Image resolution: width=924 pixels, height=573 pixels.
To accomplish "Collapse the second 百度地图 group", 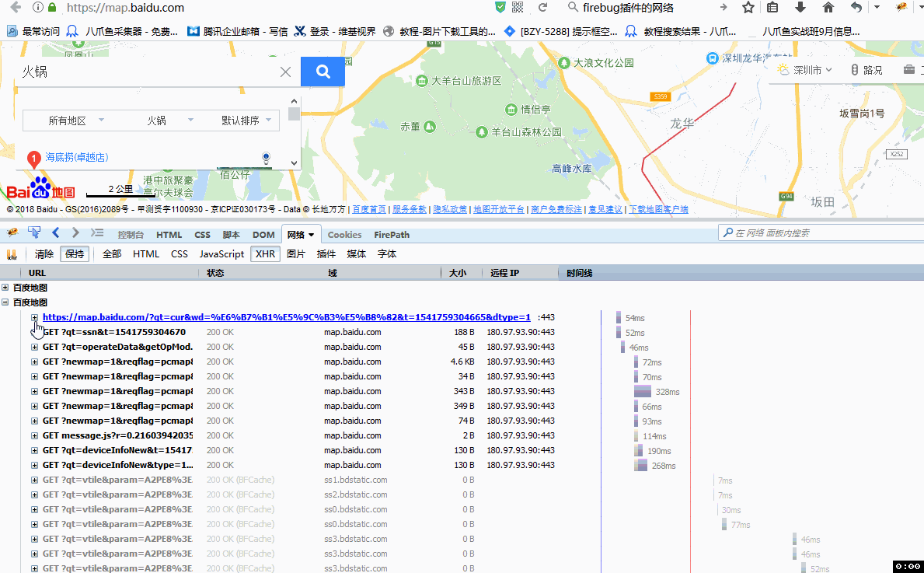I will 5,302.
